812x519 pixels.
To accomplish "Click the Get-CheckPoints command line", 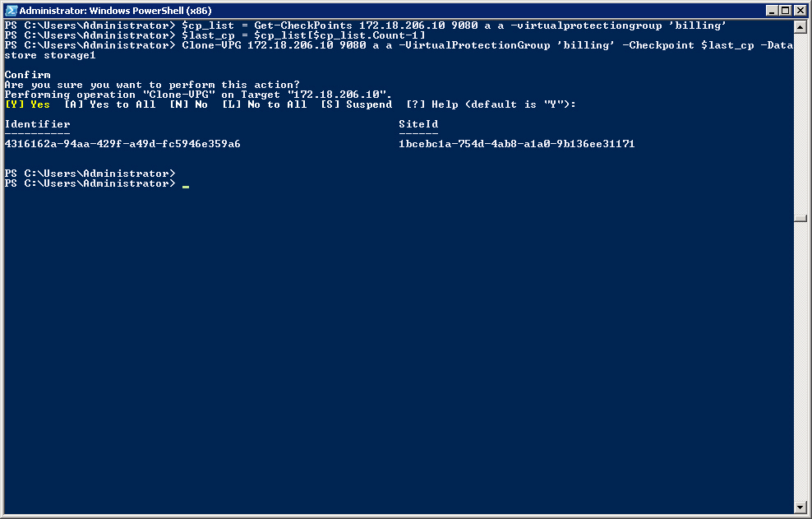I will (366, 25).
